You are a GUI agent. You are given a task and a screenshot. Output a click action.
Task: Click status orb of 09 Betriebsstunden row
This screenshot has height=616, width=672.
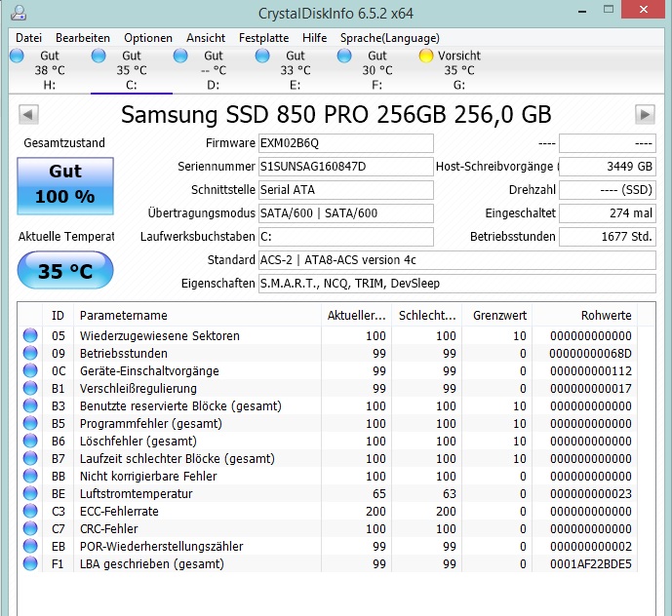[x=30, y=353]
